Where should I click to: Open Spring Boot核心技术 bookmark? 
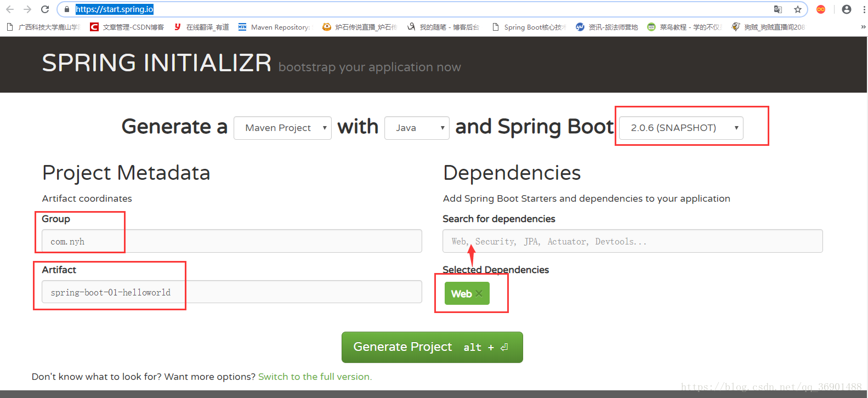point(529,27)
